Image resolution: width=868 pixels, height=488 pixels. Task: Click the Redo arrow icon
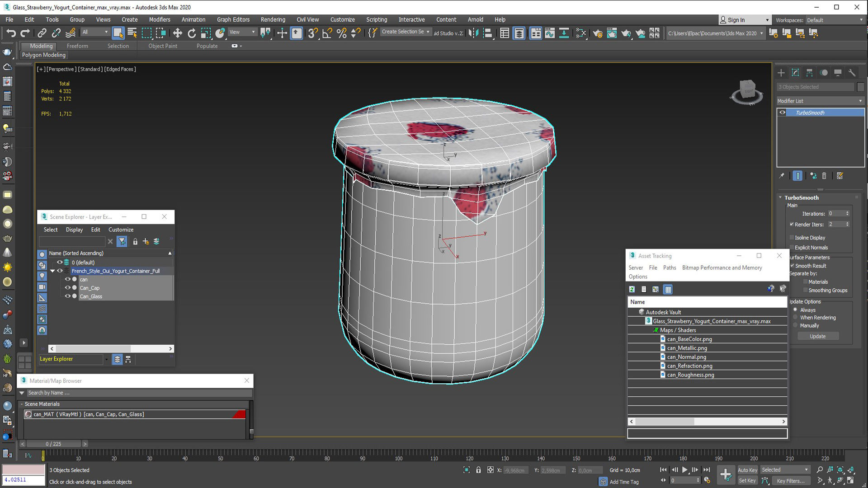coord(25,33)
